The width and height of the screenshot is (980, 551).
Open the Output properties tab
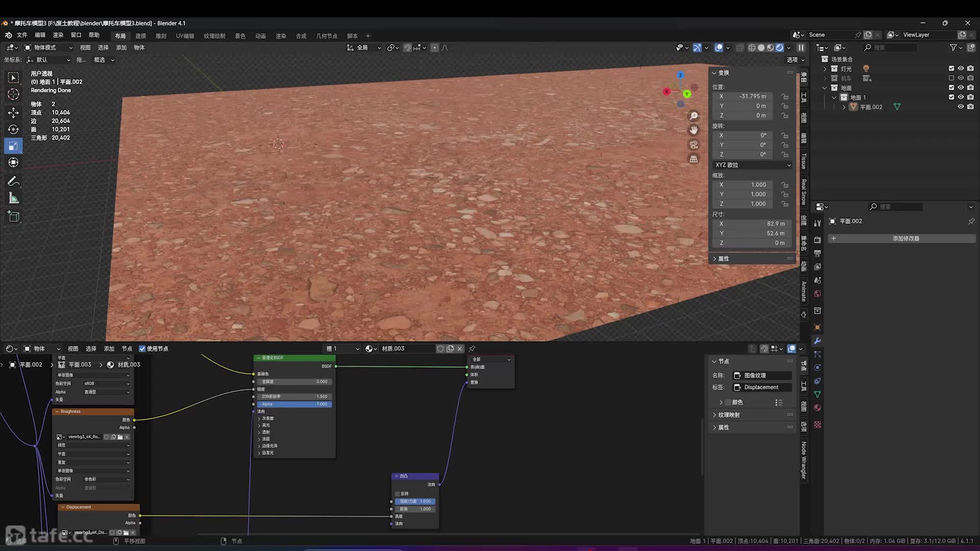click(817, 254)
